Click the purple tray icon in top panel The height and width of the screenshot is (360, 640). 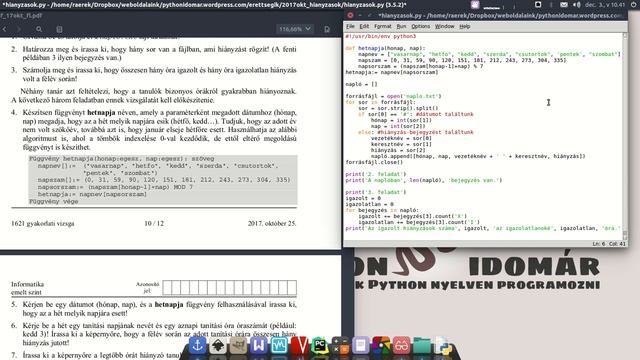pos(475,4)
